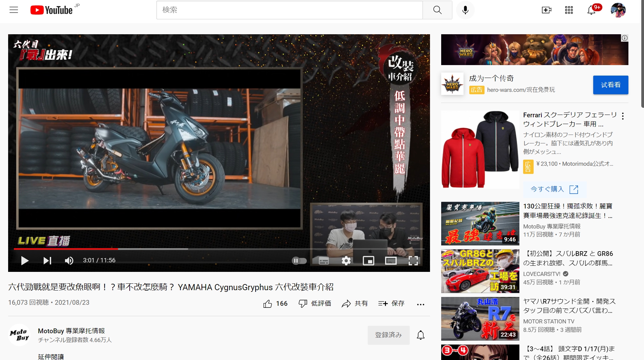Open the GR86 and BRZ factory thumbnail
Screen dimensions: 644x360
coord(480,271)
